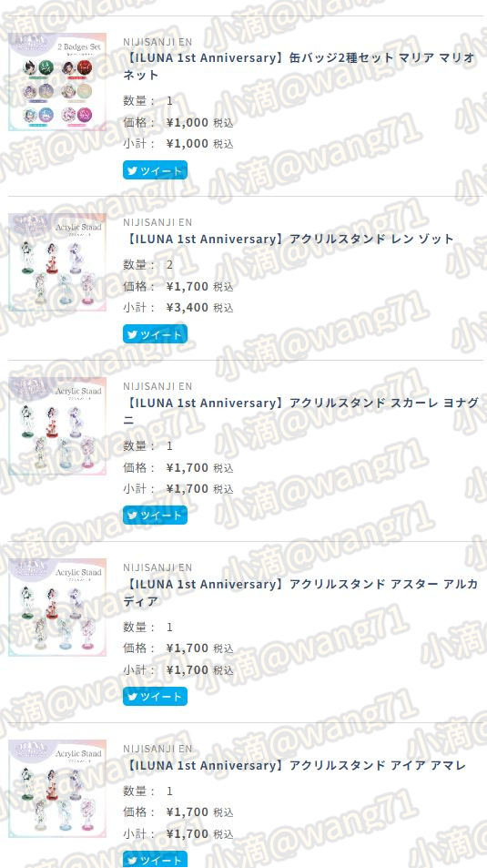487x868 pixels.
Task: Open the アクリルスタンド アスター アルカディア title link
Action: click(300, 592)
